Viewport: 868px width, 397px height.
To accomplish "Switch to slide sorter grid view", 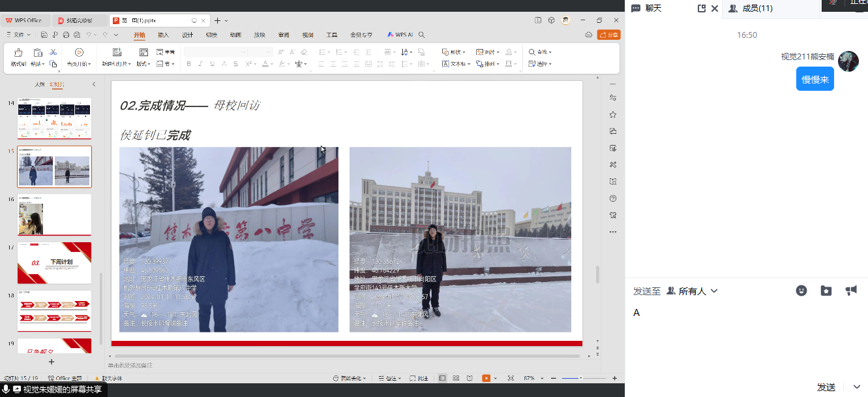I will pos(456,378).
